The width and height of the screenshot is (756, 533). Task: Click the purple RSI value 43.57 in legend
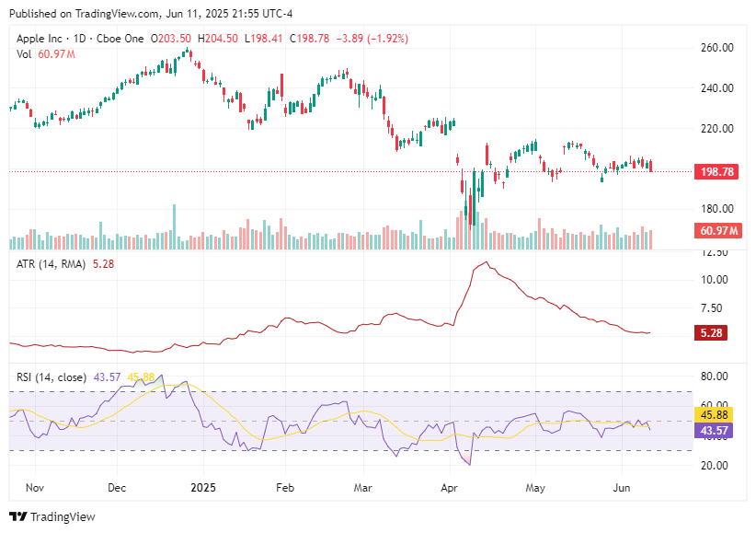tap(107, 377)
